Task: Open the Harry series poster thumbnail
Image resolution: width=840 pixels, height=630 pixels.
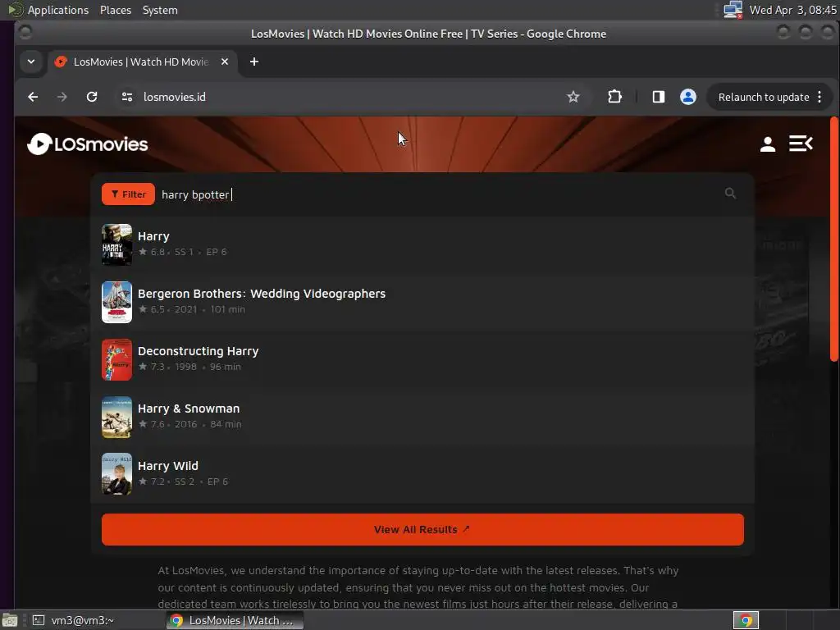Action: (116, 244)
